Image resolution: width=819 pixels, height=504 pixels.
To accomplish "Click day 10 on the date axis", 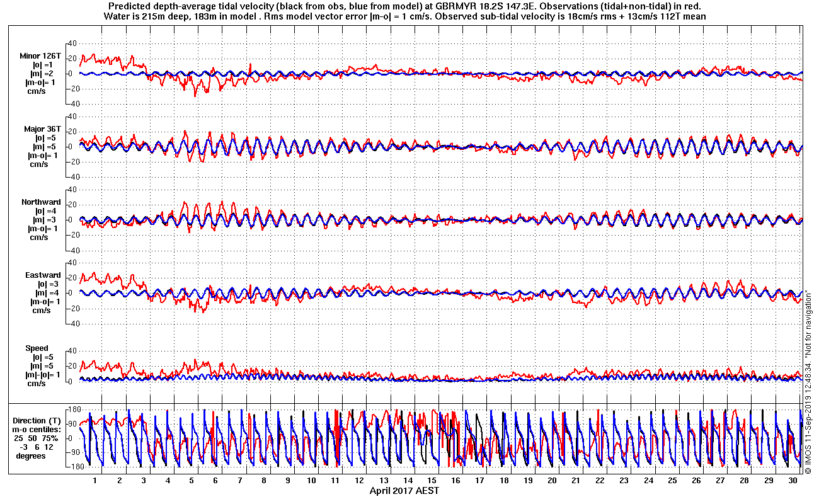I will click(x=312, y=481).
